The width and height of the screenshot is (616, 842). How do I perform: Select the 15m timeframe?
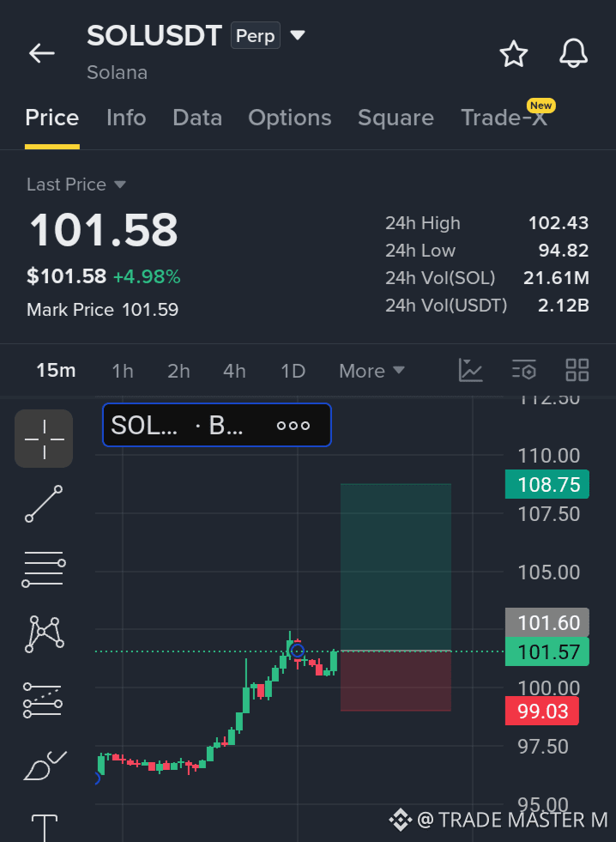pos(56,371)
